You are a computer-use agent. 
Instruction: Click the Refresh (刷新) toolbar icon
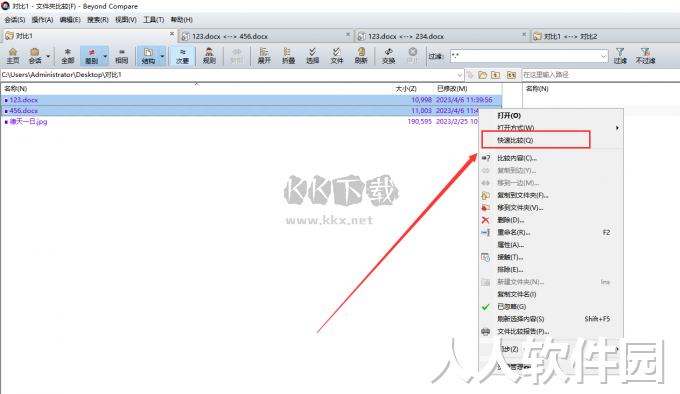coord(361,56)
